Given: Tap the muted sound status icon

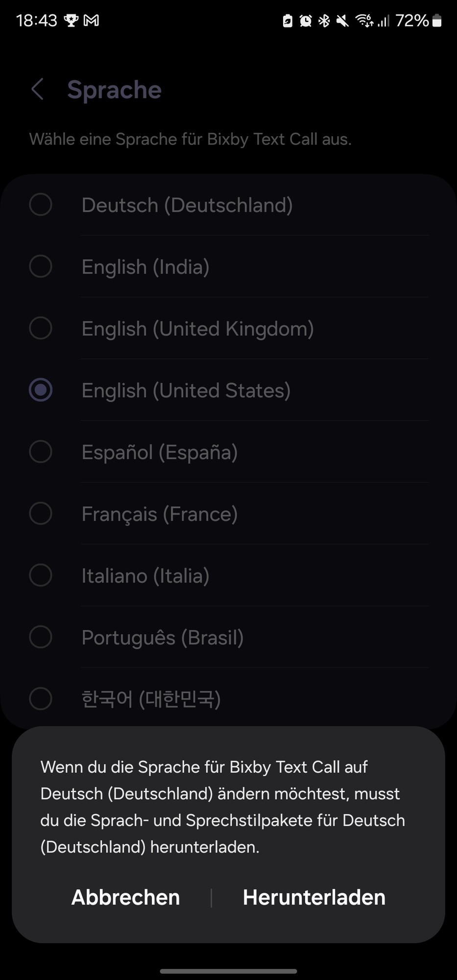Looking at the screenshot, I should coord(343,21).
